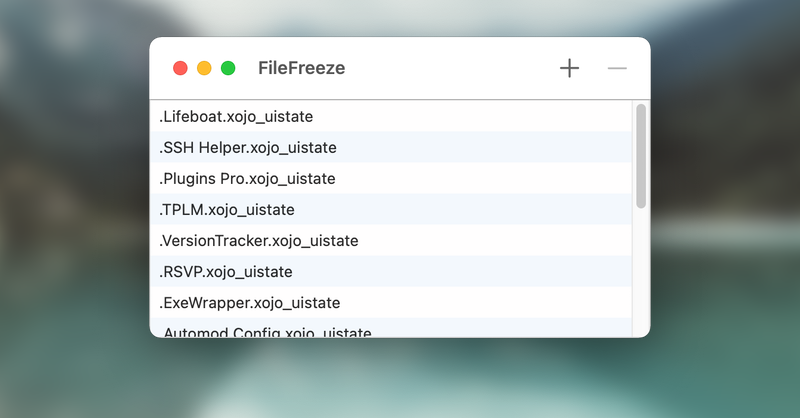Select the .Lifeboat.xojo_uistate entry
The width and height of the screenshot is (800, 418).
click(x=391, y=116)
